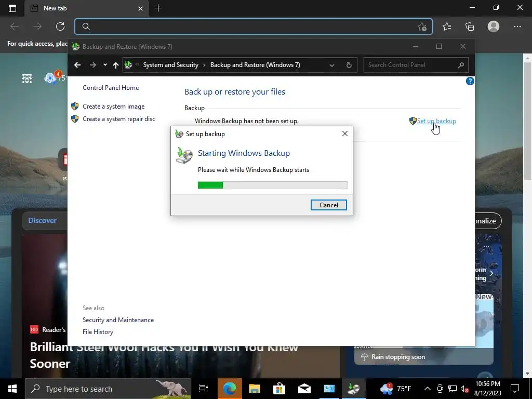Go up one level in Control Panel
Viewport: 532px width, 399px height.
116,65
